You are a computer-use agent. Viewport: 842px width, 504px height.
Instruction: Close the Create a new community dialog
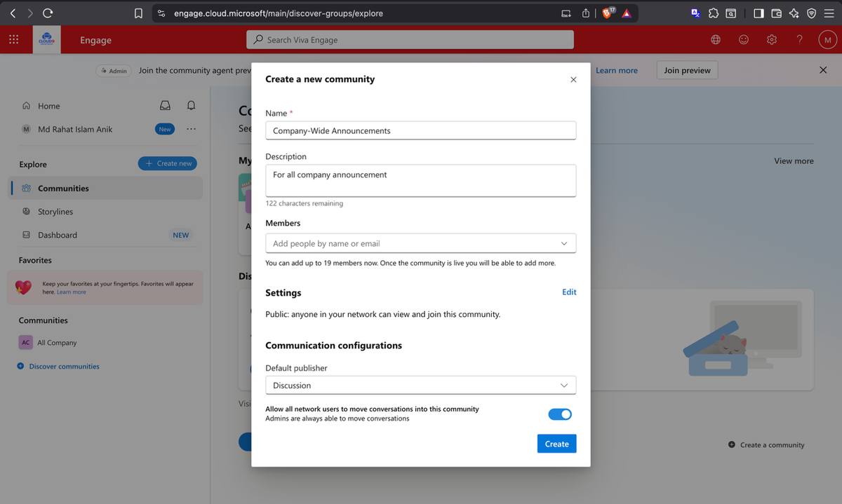[573, 79]
